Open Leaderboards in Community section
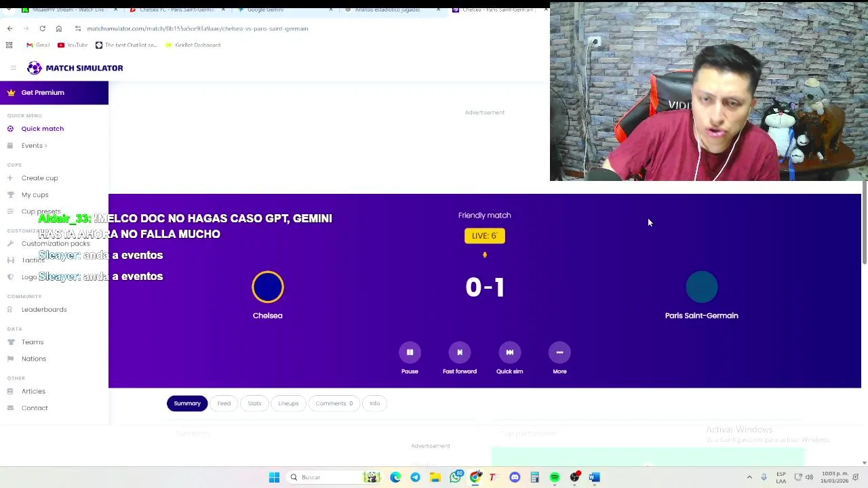The image size is (868, 488). point(44,310)
